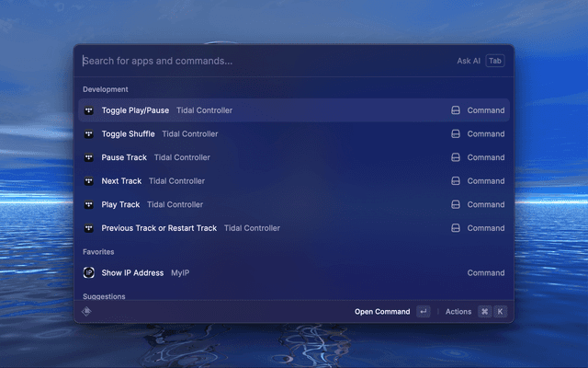Click the Open Command button
Screen dimensions: 588x368
(382, 312)
